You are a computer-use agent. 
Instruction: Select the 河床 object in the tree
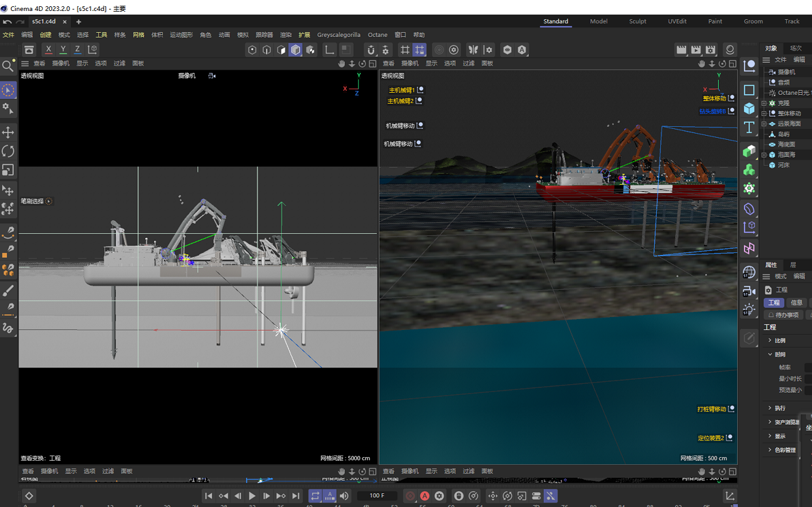pos(783,165)
